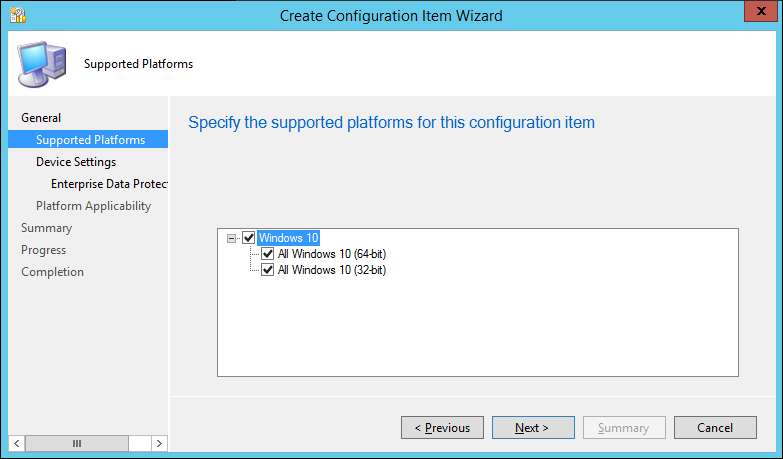Go to the General step
783x459 pixels.
tap(41, 118)
